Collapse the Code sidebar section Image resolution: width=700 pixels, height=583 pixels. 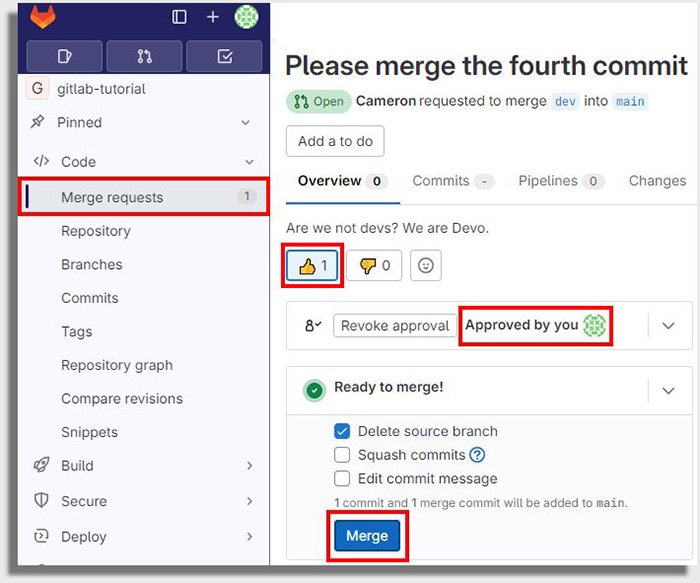click(x=247, y=162)
